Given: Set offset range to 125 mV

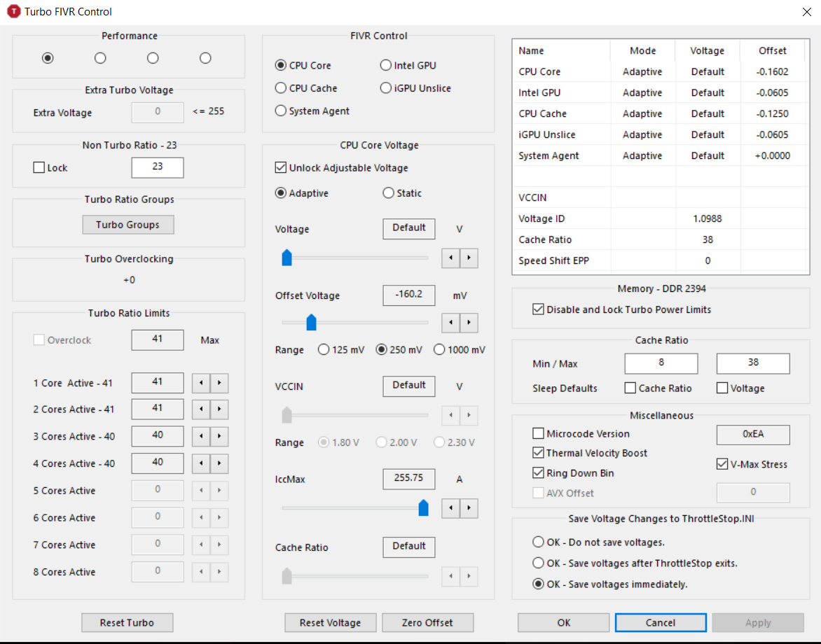Looking at the screenshot, I should pos(341,349).
